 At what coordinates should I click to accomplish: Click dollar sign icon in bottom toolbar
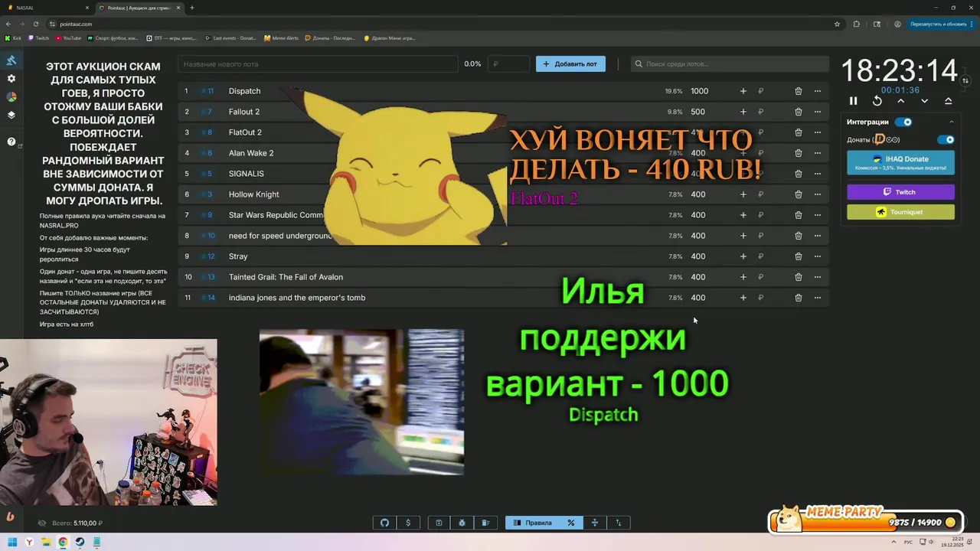tap(408, 523)
